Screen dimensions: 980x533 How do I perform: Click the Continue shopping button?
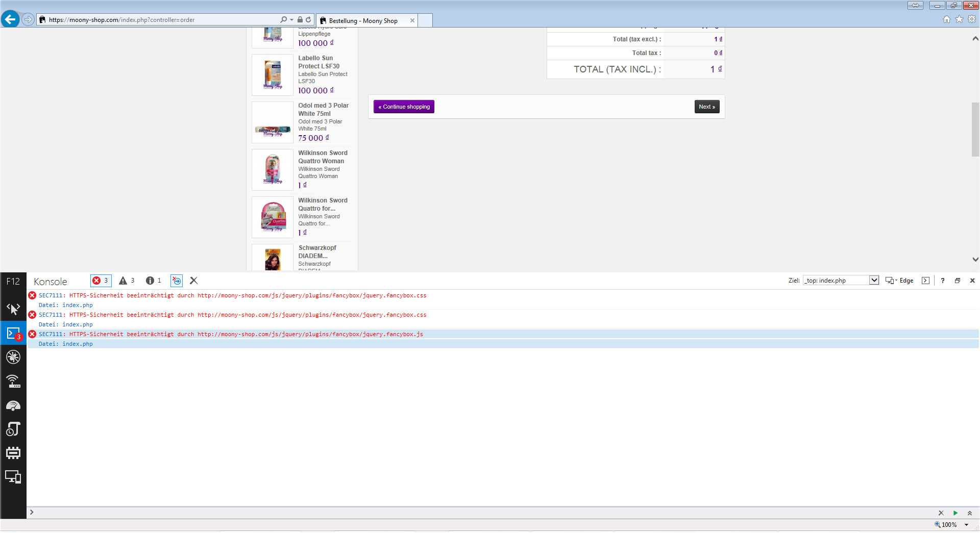[x=404, y=107]
